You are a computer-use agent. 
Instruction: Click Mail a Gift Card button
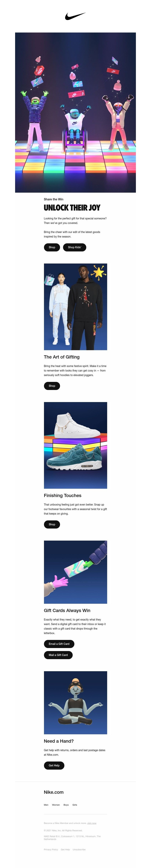[x=58, y=655]
